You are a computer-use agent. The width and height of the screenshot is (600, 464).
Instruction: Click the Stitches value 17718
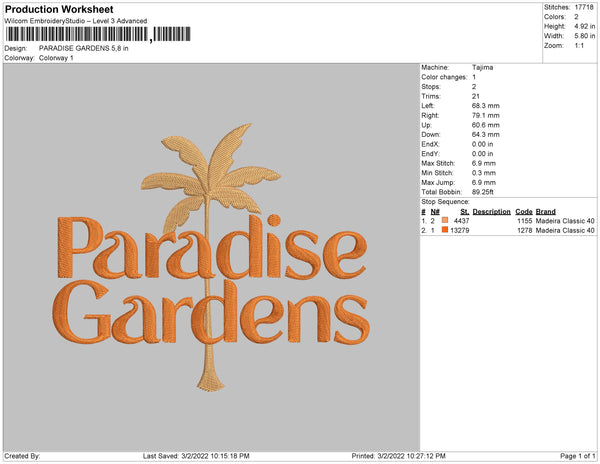pos(584,7)
